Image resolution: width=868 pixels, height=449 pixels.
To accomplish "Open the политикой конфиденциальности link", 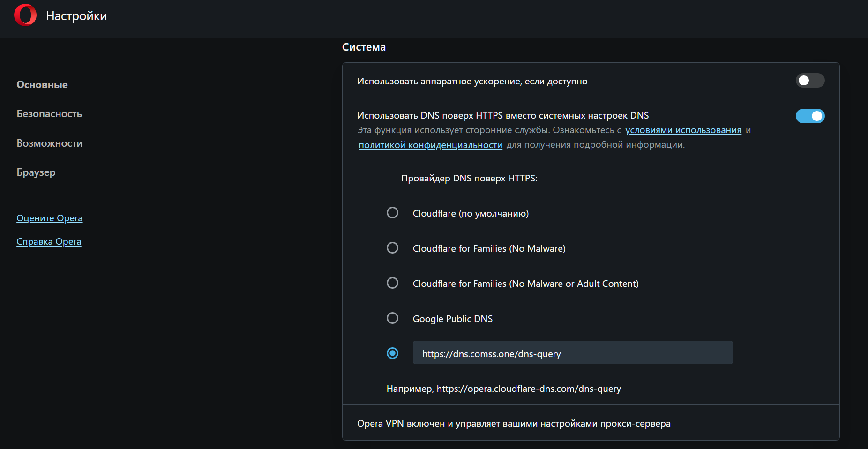I will (430, 145).
